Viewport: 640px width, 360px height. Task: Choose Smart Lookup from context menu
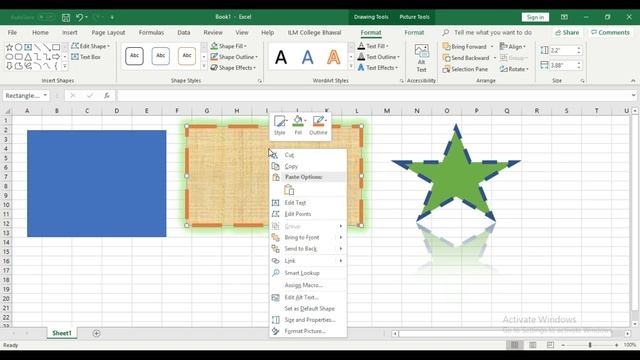308,273
